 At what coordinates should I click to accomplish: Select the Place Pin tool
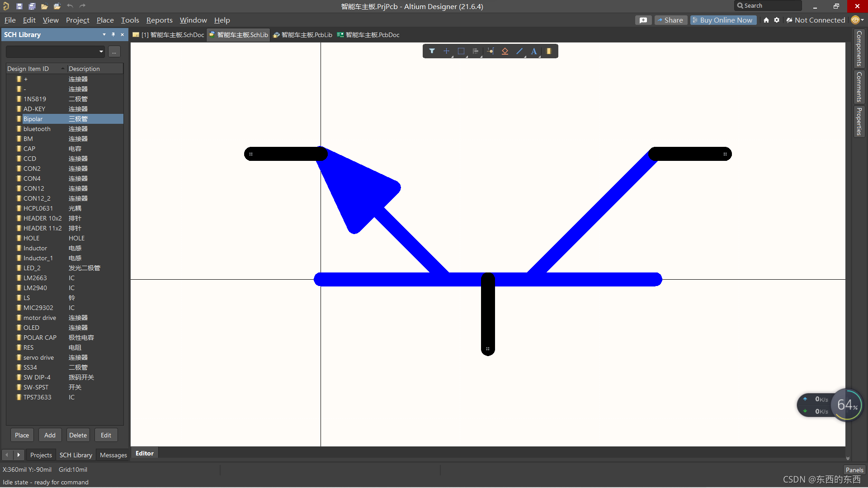[491, 51]
